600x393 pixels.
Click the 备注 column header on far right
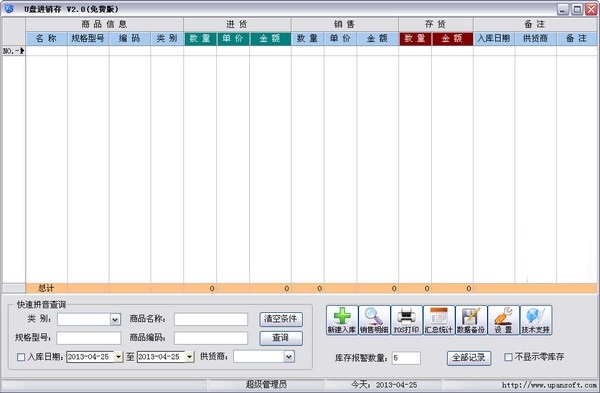577,39
